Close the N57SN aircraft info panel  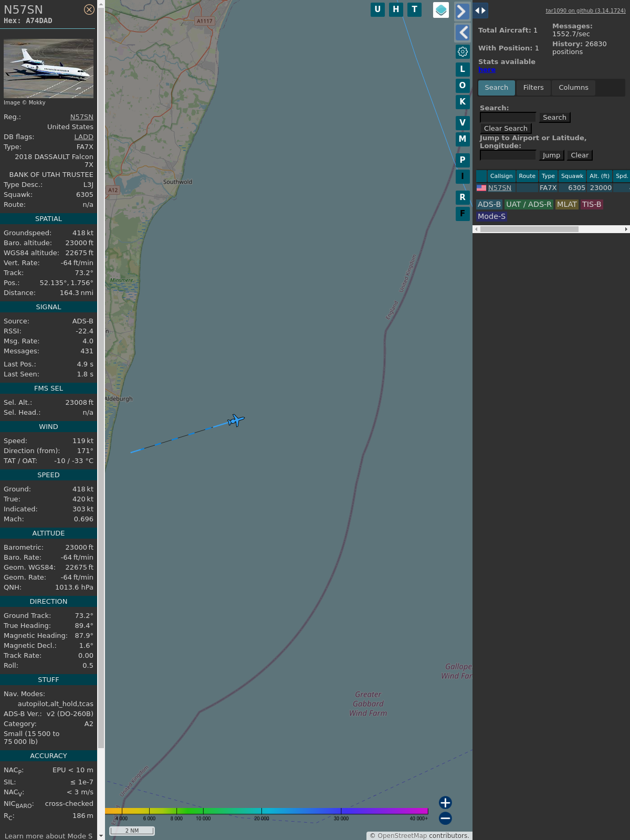point(89,9)
